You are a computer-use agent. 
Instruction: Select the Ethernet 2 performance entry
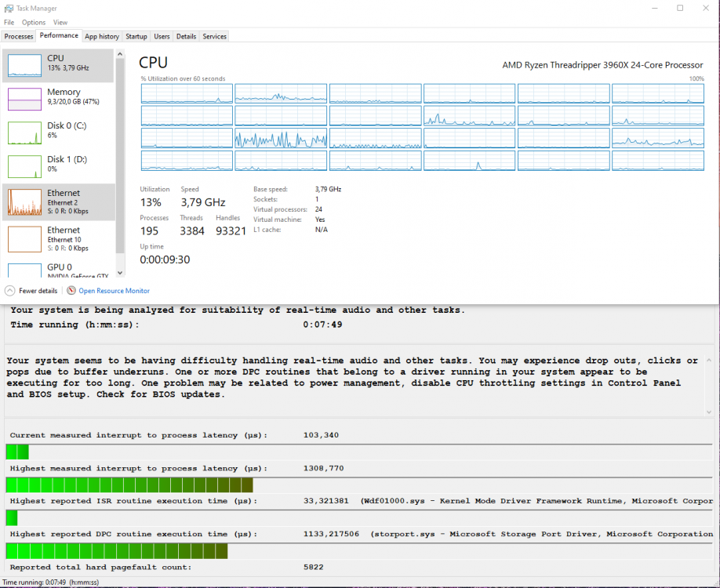[x=58, y=202]
